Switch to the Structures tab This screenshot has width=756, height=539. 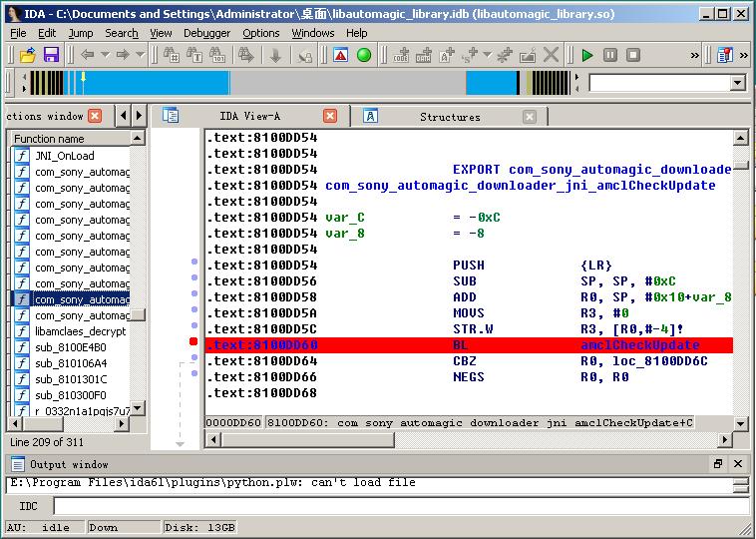click(x=450, y=117)
